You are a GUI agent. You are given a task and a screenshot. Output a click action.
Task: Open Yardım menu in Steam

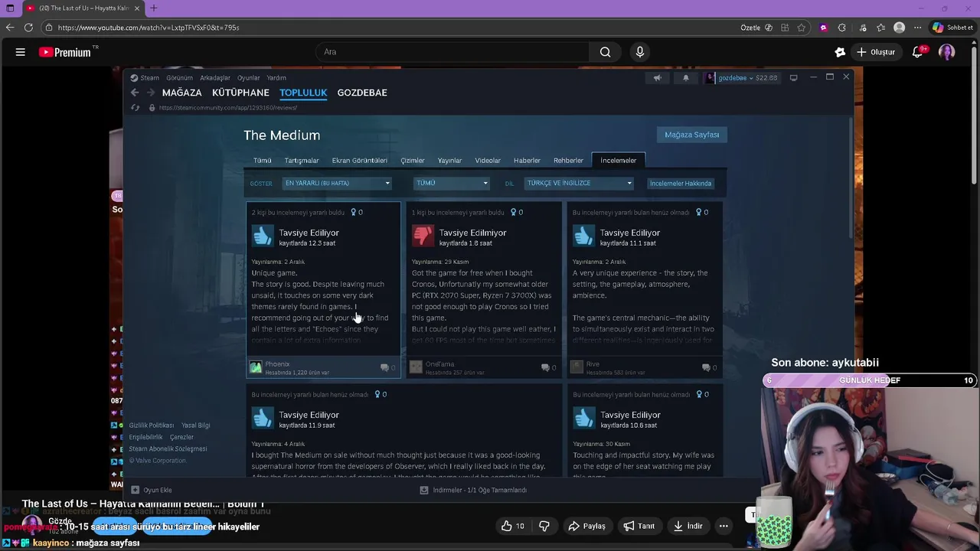point(276,77)
